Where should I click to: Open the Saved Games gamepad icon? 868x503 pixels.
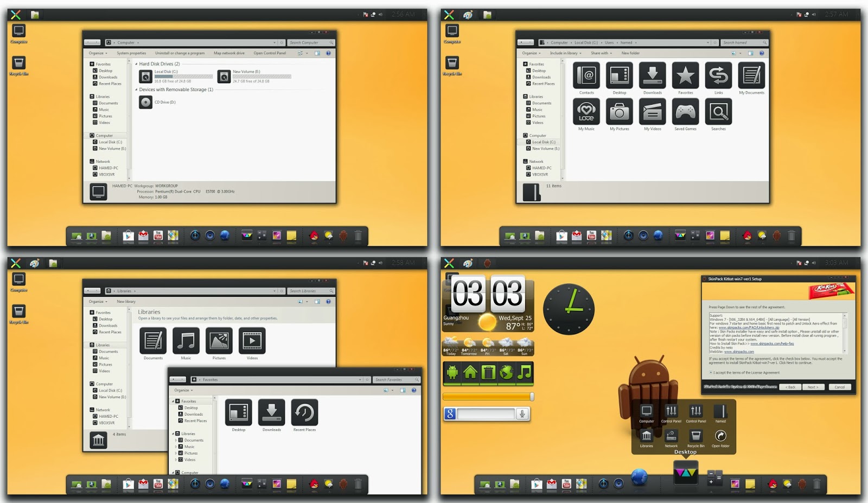coord(686,112)
